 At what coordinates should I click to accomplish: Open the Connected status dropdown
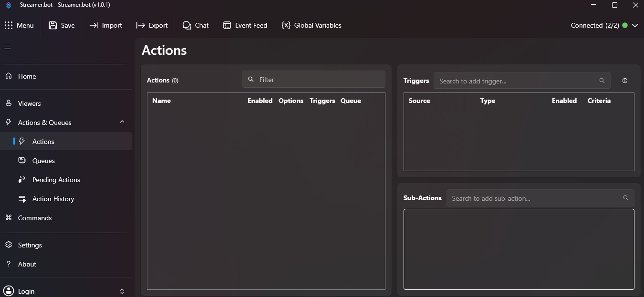[635, 25]
